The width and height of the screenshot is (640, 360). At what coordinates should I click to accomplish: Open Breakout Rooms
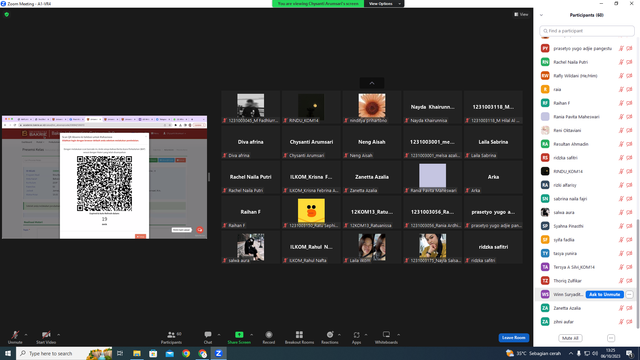(299, 337)
